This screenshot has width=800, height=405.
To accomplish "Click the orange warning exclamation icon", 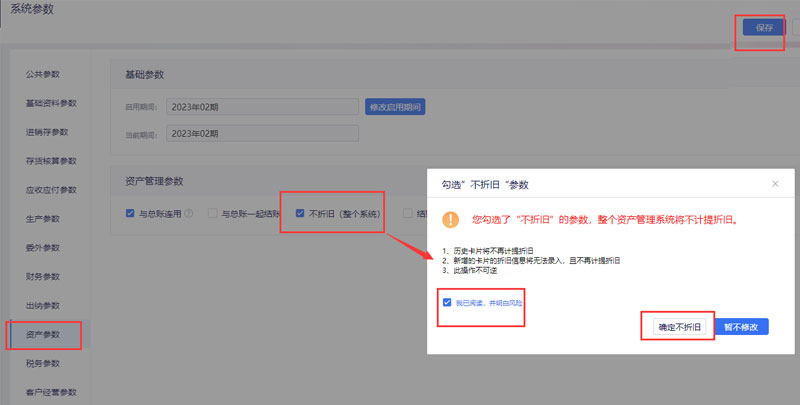I will 451,220.
